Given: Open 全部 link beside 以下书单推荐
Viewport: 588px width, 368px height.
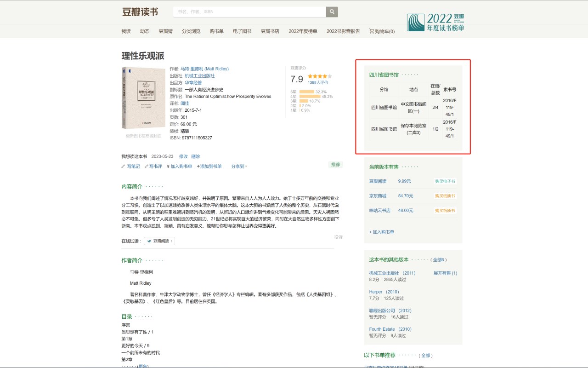Looking at the screenshot, I should [426, 355].
